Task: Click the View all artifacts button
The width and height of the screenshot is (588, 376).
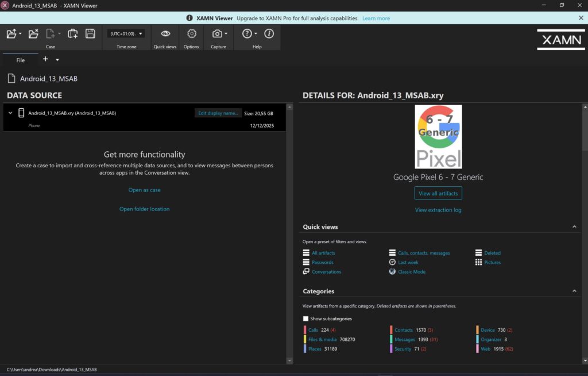Action: (x=438, y=193)
